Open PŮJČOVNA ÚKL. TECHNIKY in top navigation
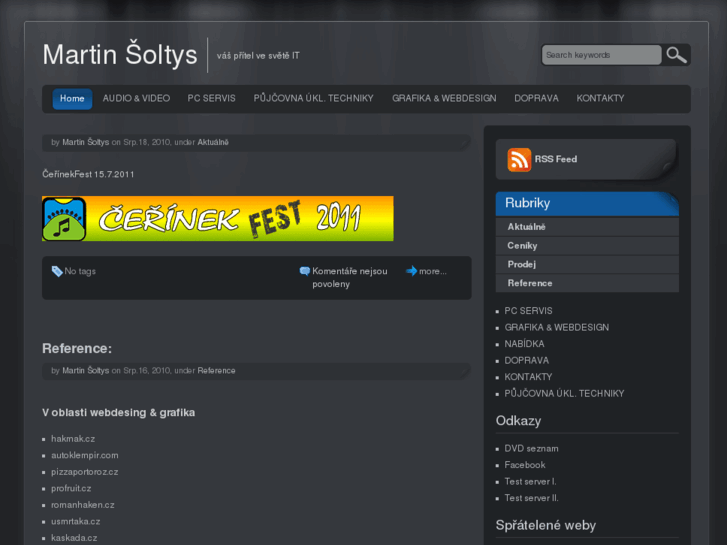 point(313,98)
